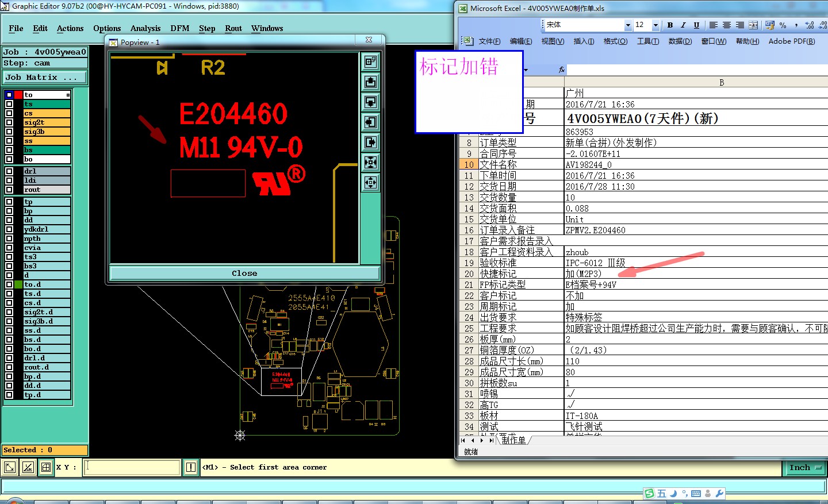The width and height of the screenshot is (828, 504).
Task: Toggle the checkbox for layer cs
Action: [9, 113]
